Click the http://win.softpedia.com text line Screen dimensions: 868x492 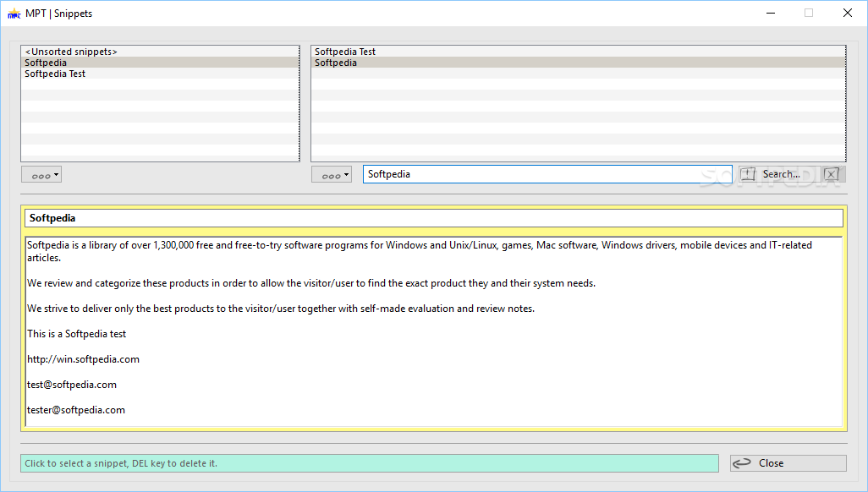83,359
